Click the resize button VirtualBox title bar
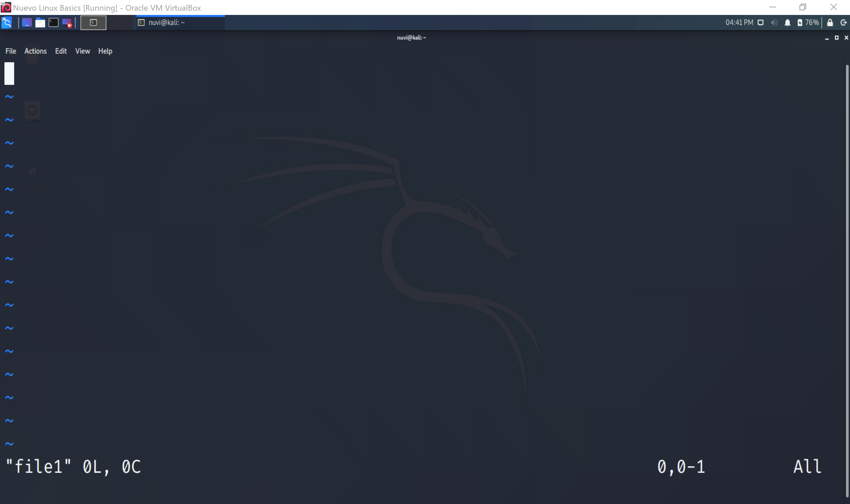Screen dimensions: 850x504 pyautogui.click(x=803, y=7)
